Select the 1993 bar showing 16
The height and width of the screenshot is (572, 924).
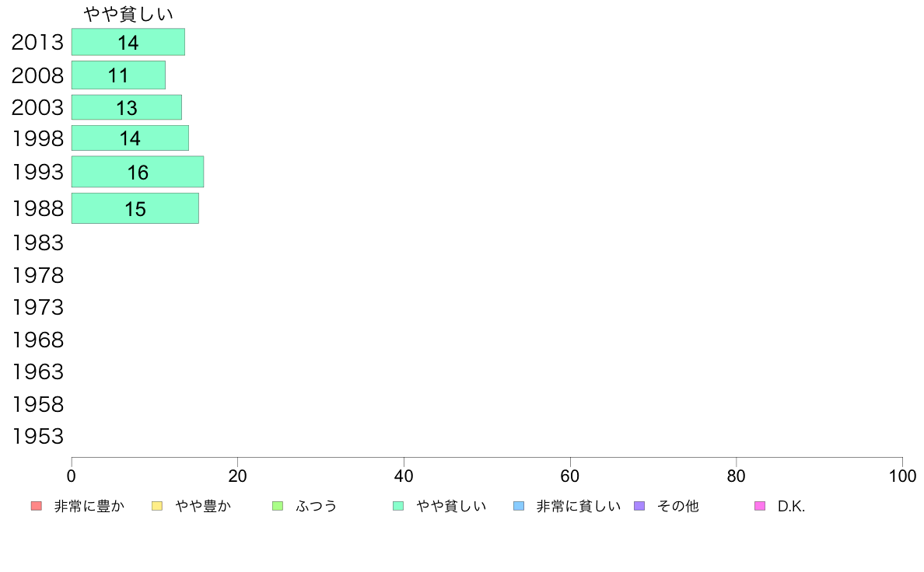138,172
